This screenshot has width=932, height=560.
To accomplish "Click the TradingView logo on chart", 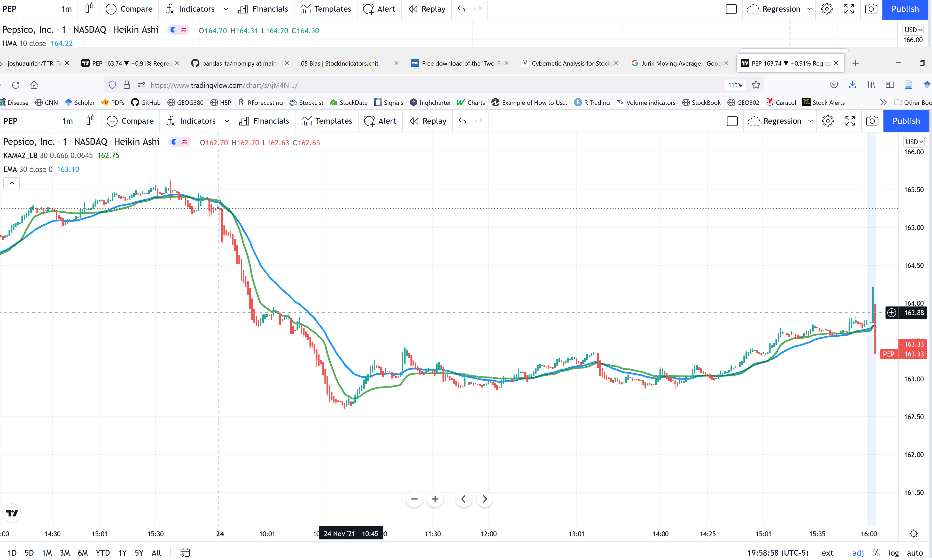I will (x=12, y=513).
